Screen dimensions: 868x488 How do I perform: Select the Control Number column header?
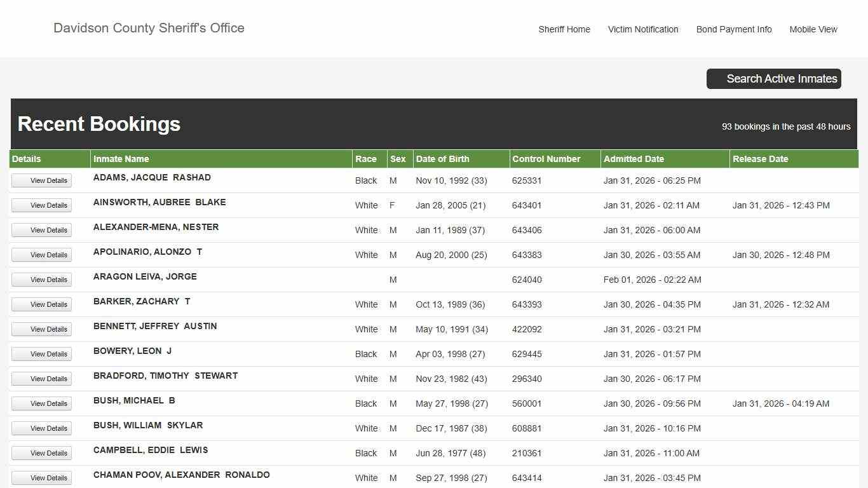click(x=546, y=159)
